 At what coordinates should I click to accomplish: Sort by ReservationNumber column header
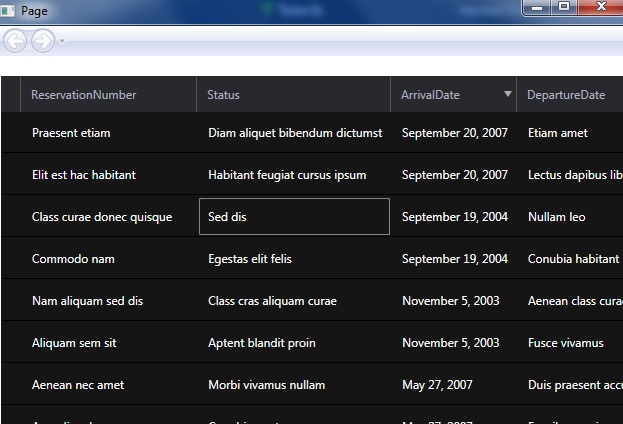pos(84,95)
